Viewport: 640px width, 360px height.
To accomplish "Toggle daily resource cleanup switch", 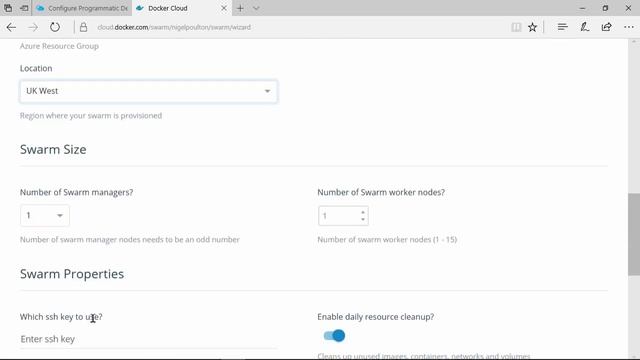I will click(334, 336).
